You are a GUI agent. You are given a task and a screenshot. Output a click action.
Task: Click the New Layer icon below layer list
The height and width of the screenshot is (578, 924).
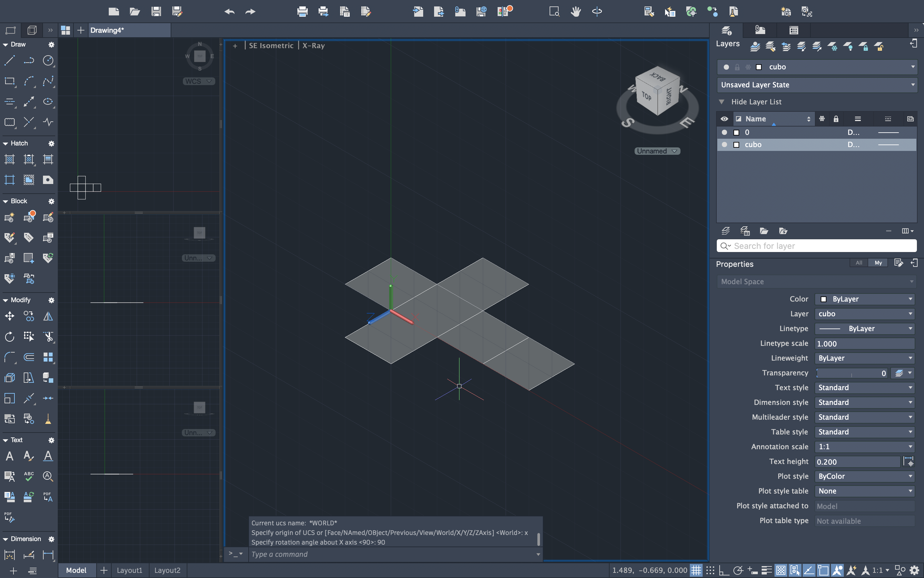(x=725, y=231)
